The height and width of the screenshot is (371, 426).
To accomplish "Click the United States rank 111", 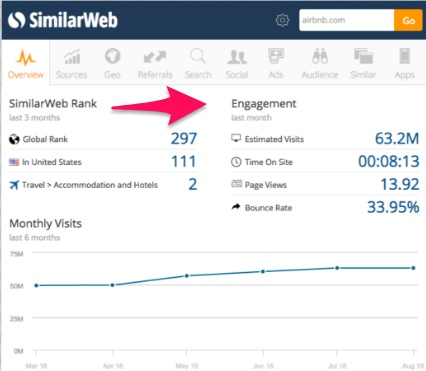I will pos(184,162).
